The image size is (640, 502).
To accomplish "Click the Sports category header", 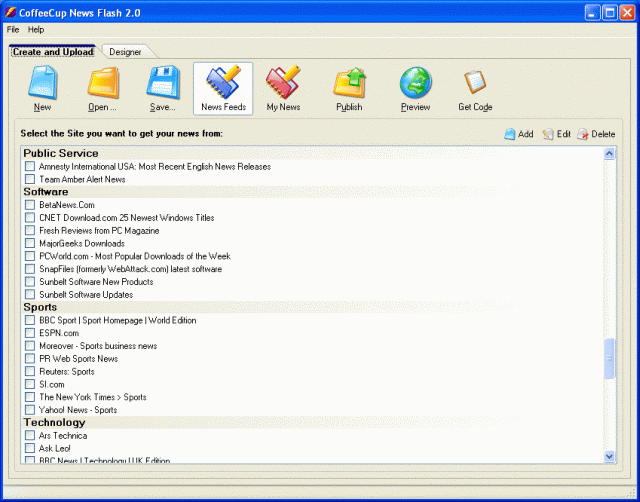I will point(40,307).
